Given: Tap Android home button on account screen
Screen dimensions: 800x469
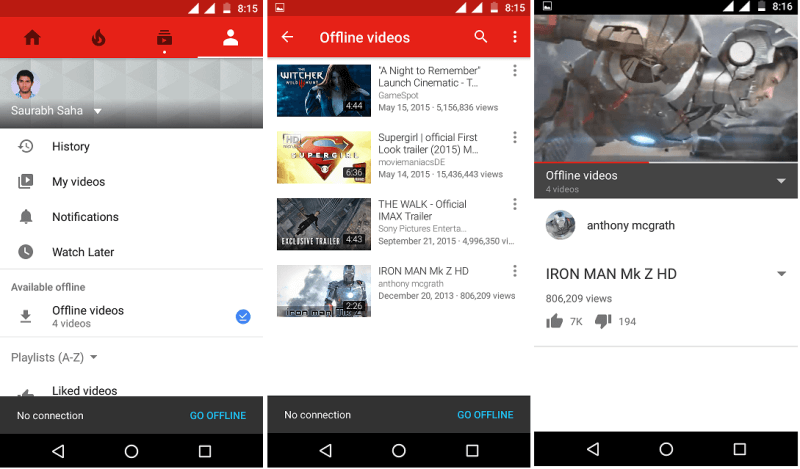Looking at the screenshot, I should (131, 451).
